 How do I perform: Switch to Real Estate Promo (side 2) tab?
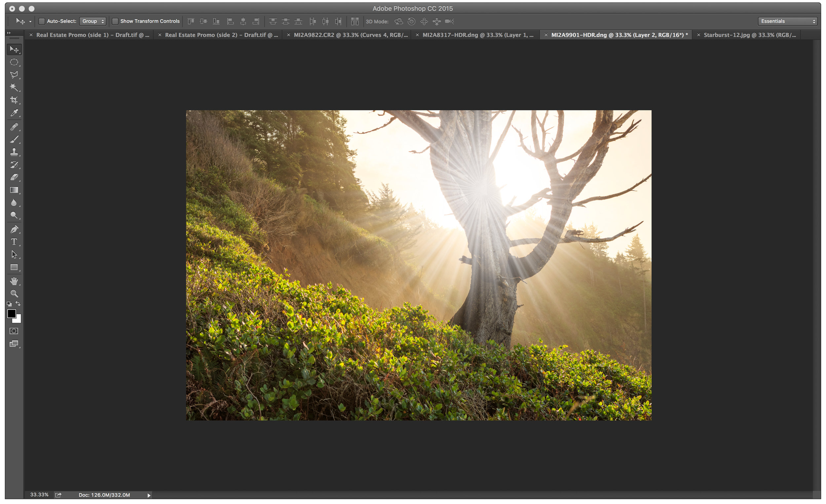tap(221, 35)
